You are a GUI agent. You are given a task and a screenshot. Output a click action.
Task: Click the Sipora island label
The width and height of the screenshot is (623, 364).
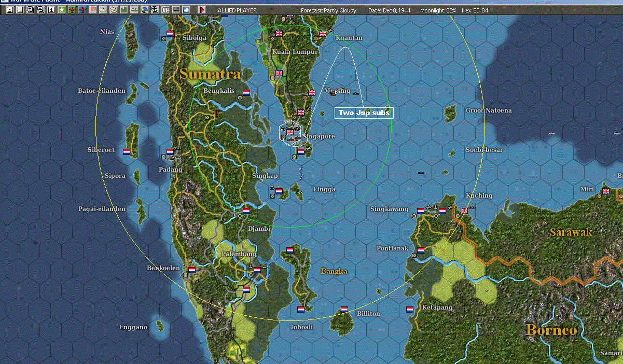tap(115, 176)
